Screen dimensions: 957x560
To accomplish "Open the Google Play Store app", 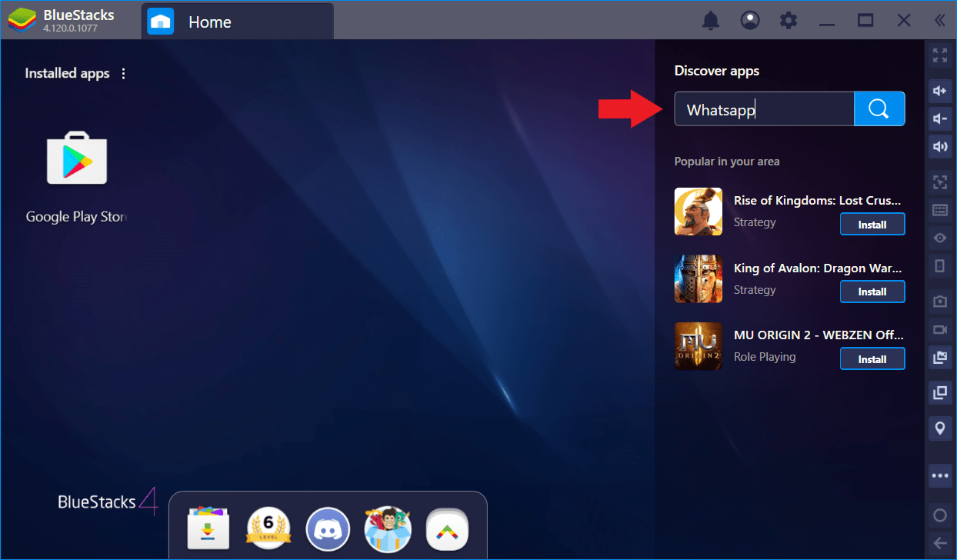I will coord(77,158).
